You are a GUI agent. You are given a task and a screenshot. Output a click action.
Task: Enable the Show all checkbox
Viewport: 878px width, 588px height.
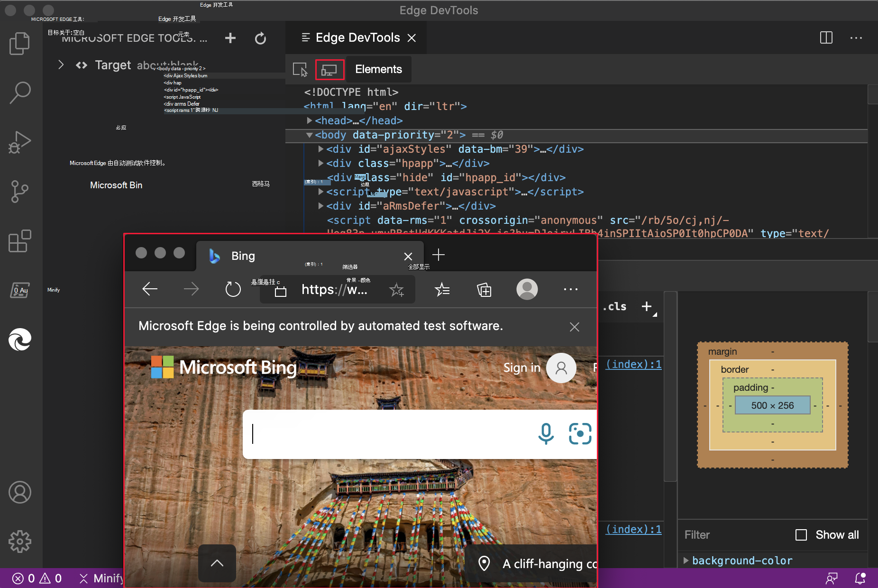click(x=801, y=535)
